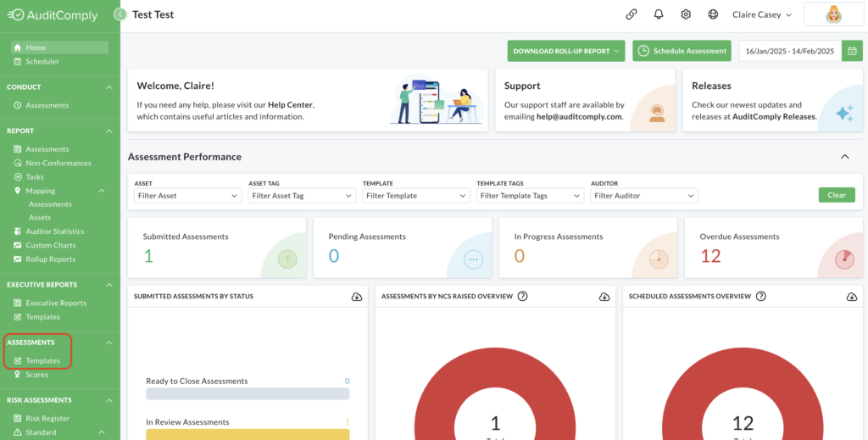Open the Filter Asset Tag dropdown
Image resolution: width=868 pixels, height=440 pixels.
(x=302, y=195)
